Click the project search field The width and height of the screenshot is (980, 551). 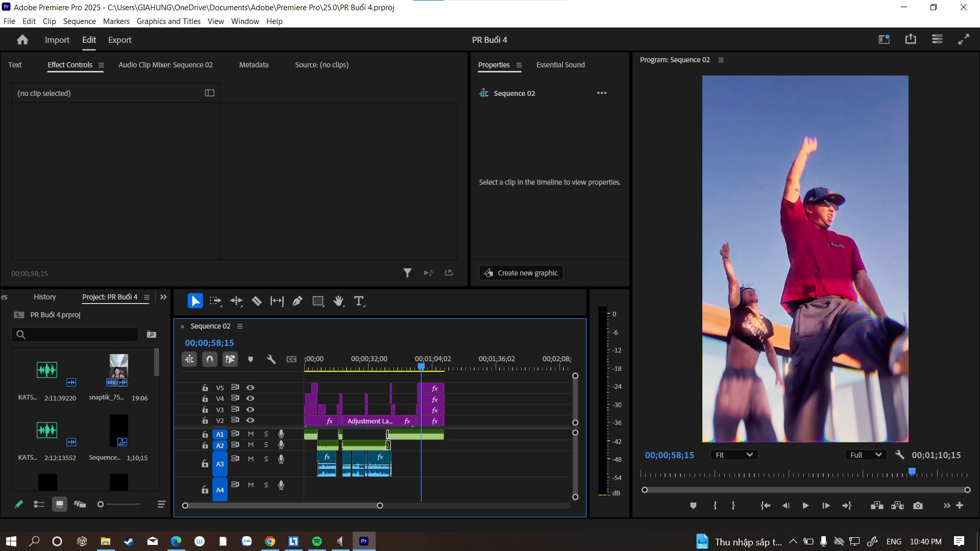click(x=75, y=334)
